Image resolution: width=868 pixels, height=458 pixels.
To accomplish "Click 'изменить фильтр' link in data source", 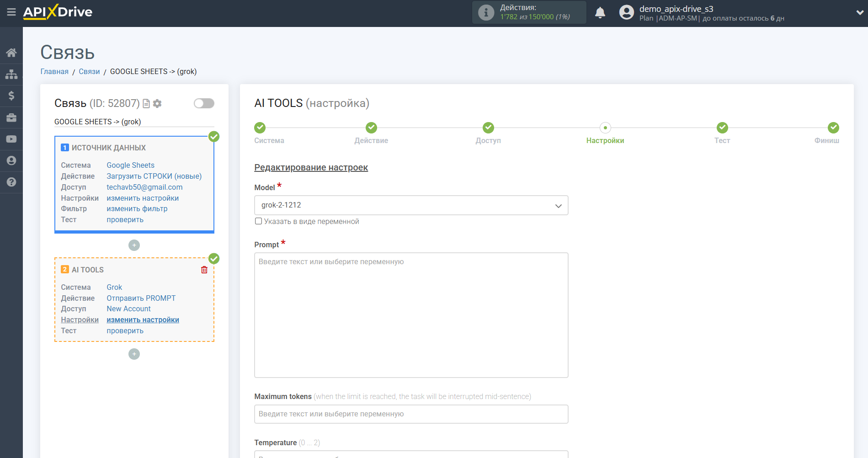I will point(137,209).
